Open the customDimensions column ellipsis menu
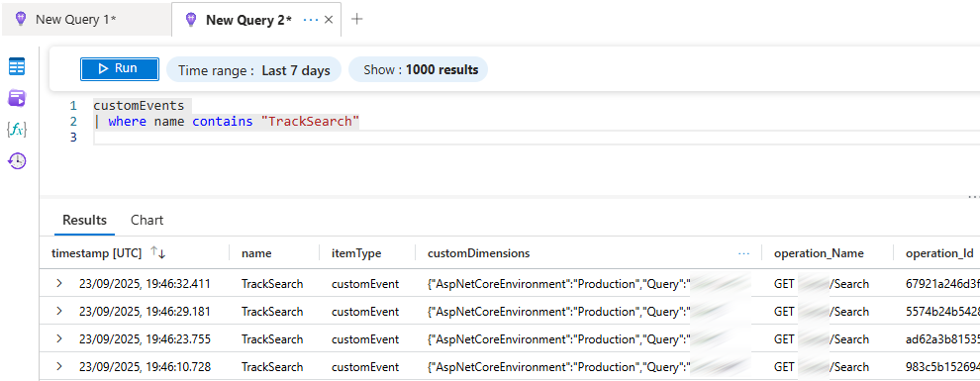The width and height of the screenshot is (980, 381). tap(743, 253)
